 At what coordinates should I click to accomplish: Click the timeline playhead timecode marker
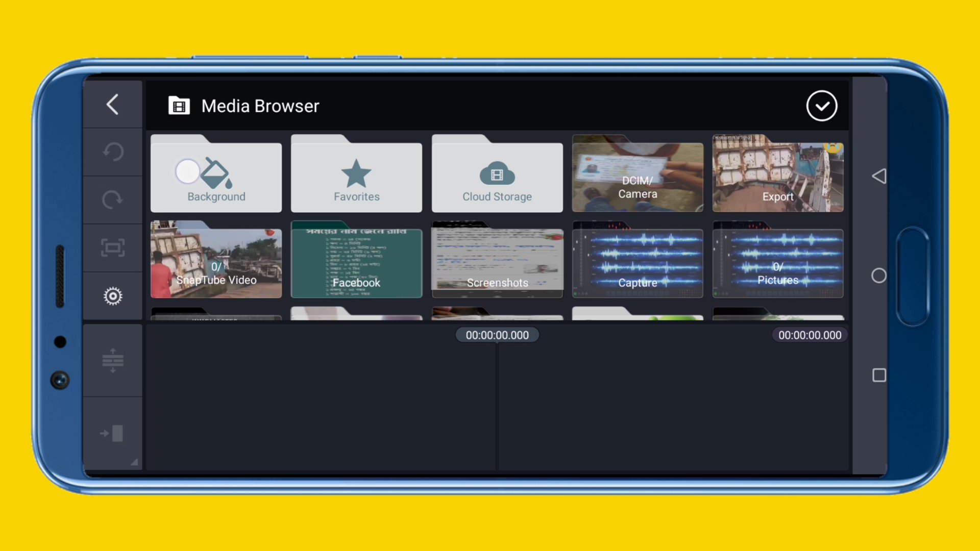click(497, 335)
